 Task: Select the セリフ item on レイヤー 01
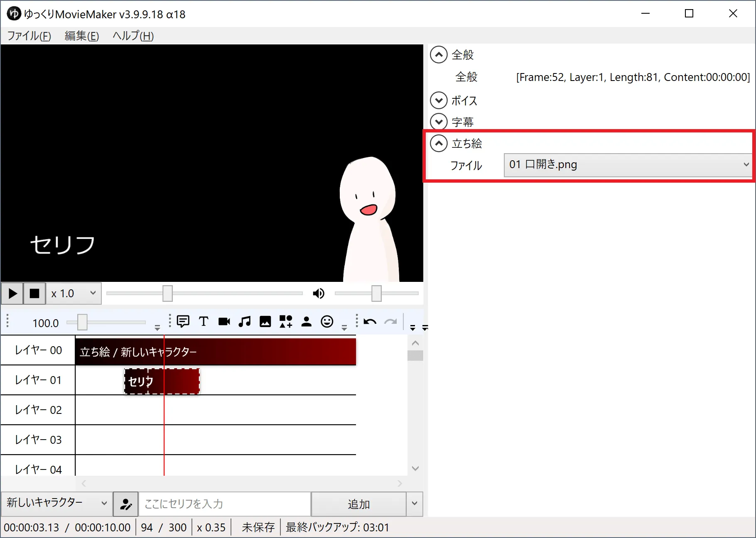[x=162, y=381]
